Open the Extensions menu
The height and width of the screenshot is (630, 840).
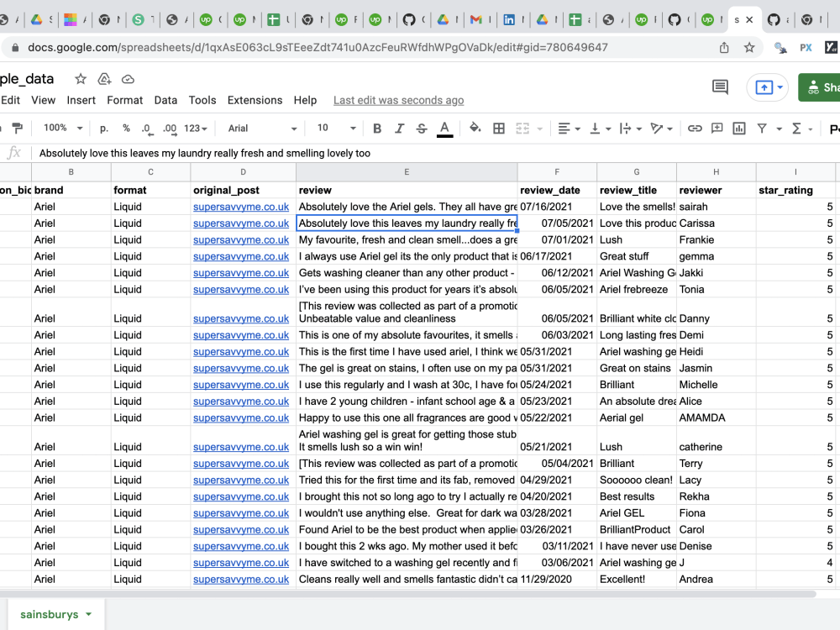pyautogui.click(x=255, y=100)
